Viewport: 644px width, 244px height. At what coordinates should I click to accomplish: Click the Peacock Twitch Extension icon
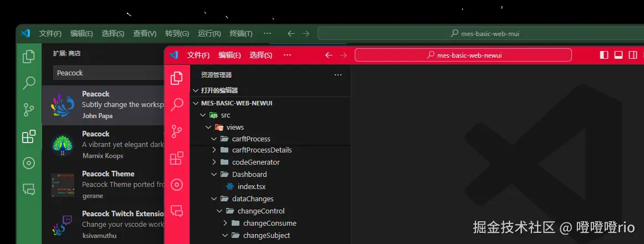click(63, 225)
